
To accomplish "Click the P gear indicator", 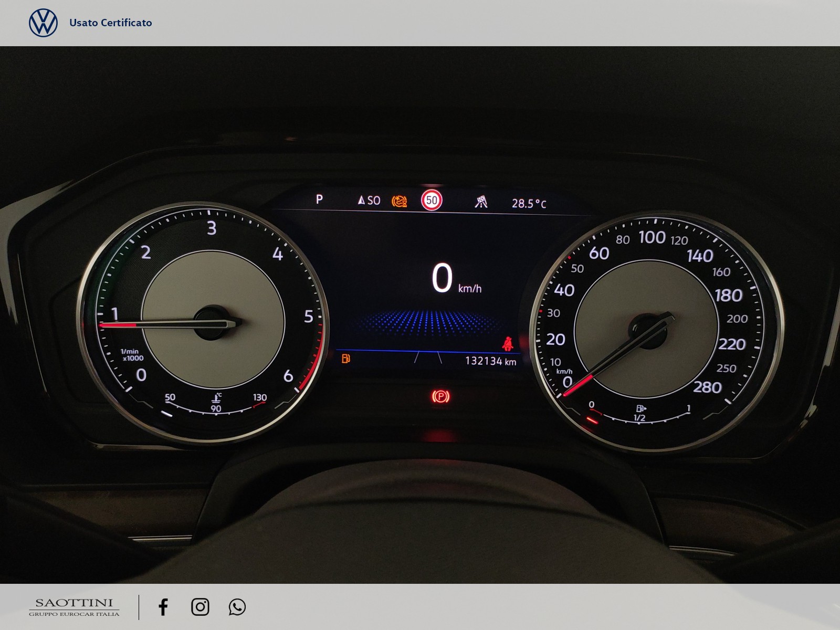I will pyautogui.click(x=319, y=199).
